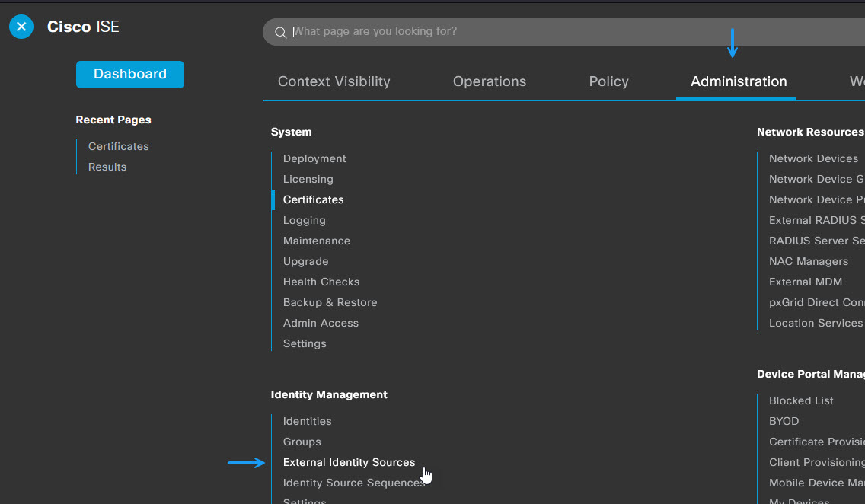This screenshot has height=504, width=865.
Task: Open Client Provisioning
Action: (x=816, y=462)
